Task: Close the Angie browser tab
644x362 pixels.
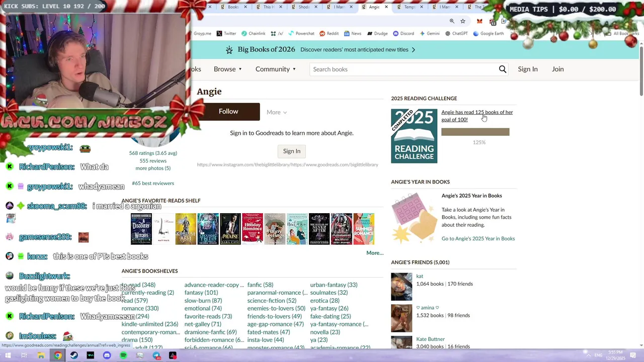Action: (x=386, y=7)
